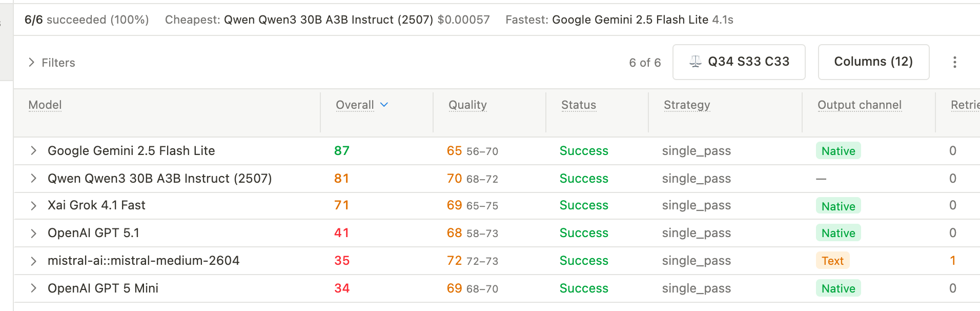Sort by the Overall column arrow
Image resolution: width=980 pixels, height=311 pixels.
coord(384,105)
